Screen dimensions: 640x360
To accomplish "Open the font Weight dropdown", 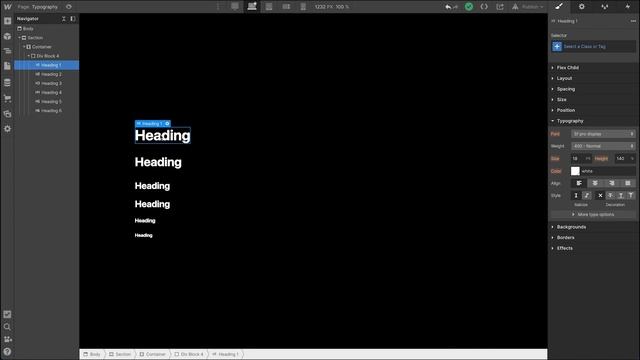I will tap(603, 146).
